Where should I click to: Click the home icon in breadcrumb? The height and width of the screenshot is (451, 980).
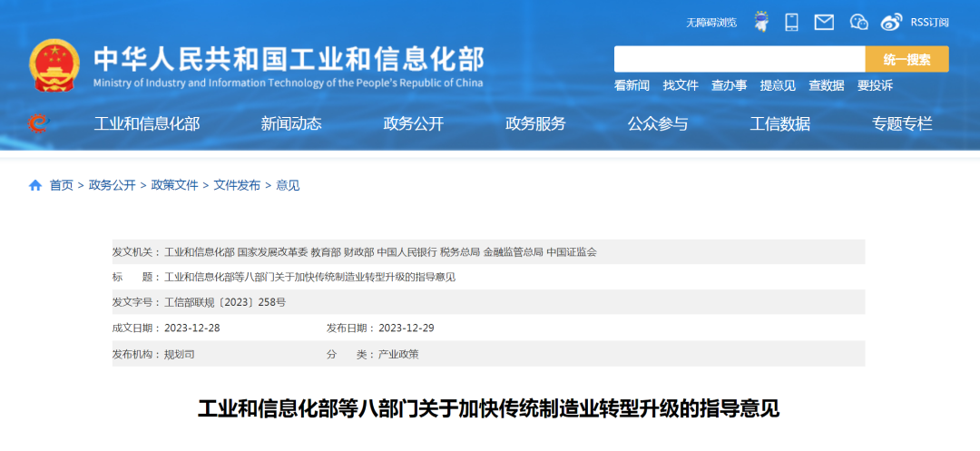[x=35, y=185]
